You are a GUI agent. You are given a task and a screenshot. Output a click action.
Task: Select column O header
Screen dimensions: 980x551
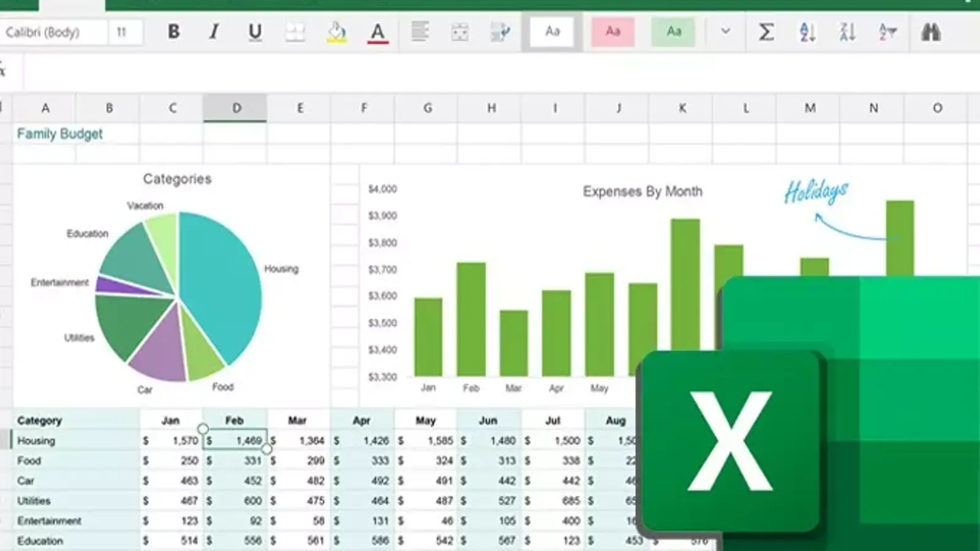937,108
